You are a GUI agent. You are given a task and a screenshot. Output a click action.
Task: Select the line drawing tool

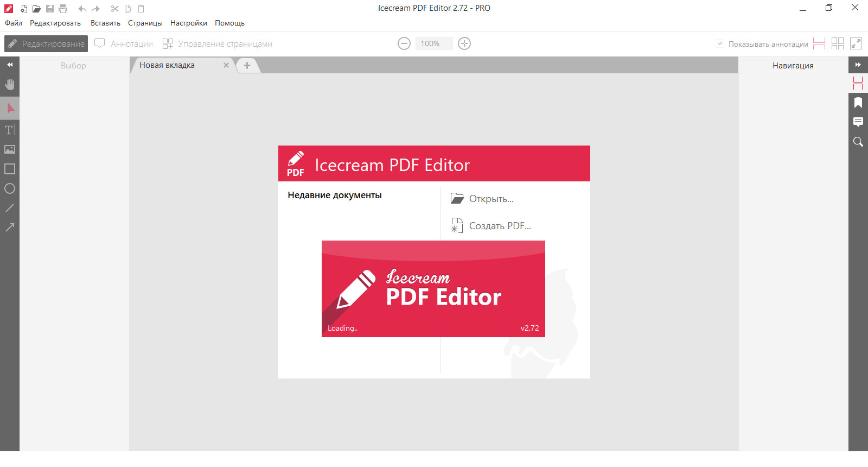[x=10, y=208]
